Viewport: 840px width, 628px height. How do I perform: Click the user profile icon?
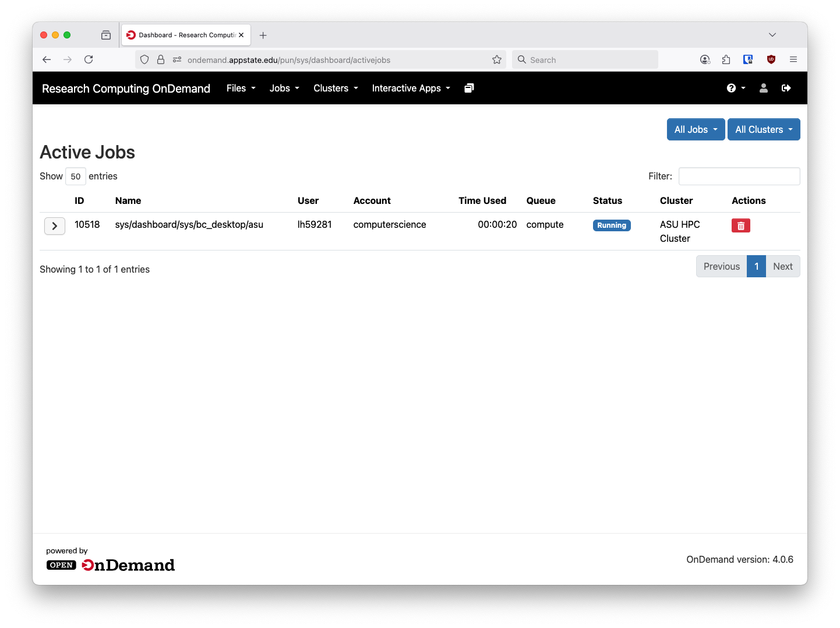pos(763,88)
